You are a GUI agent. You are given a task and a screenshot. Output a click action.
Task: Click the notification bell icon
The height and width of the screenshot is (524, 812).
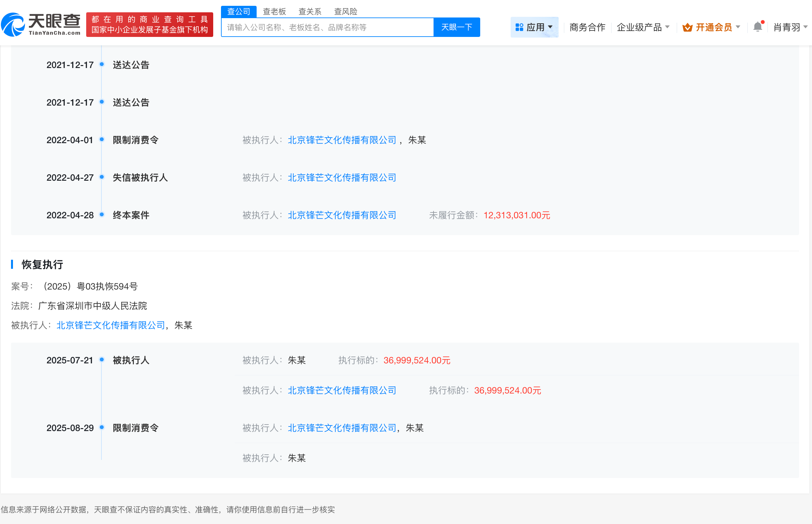[758, 27]
